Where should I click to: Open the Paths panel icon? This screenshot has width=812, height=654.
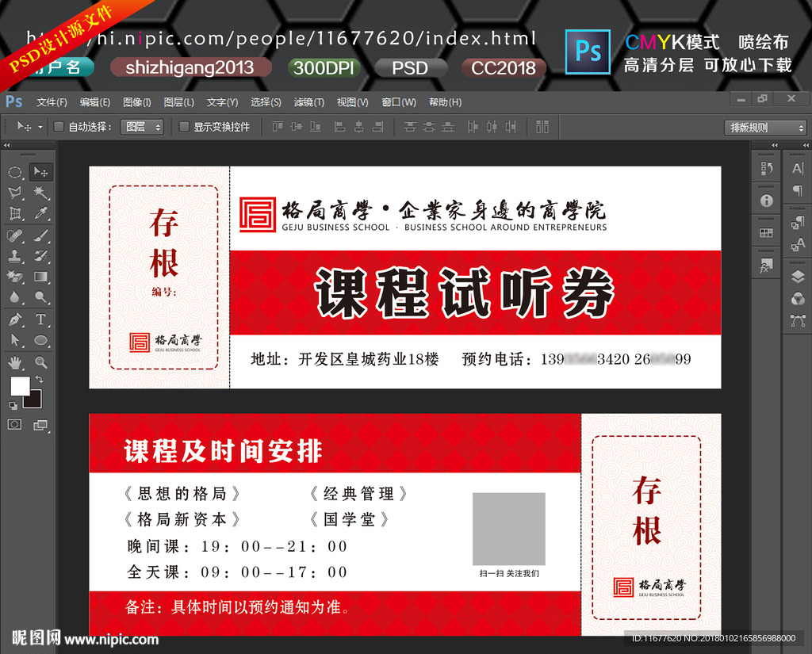tap(798, 320)
